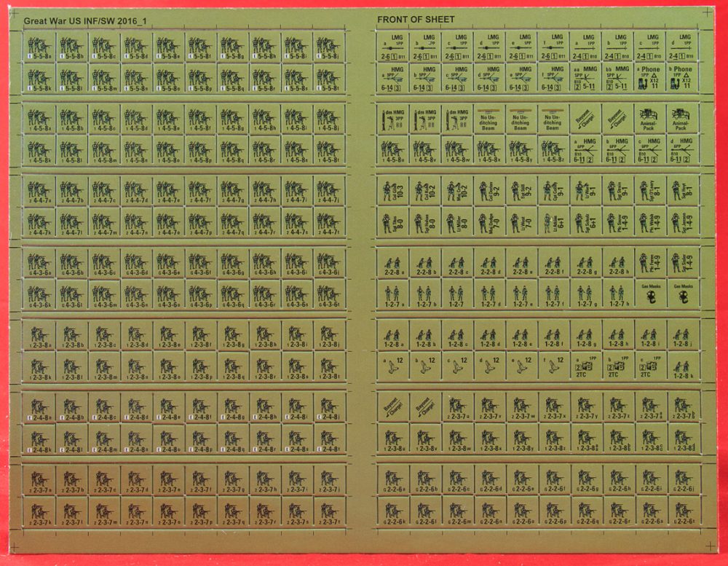Select the 4-5-8z squad counter
Viewport: 728px width, 566px height.
(553, 150)
